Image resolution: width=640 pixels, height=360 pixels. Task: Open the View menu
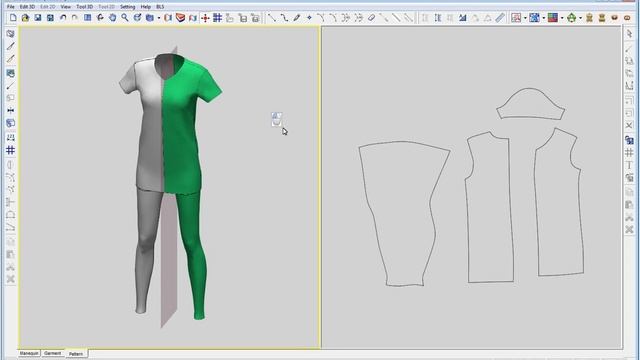[66, 7]
